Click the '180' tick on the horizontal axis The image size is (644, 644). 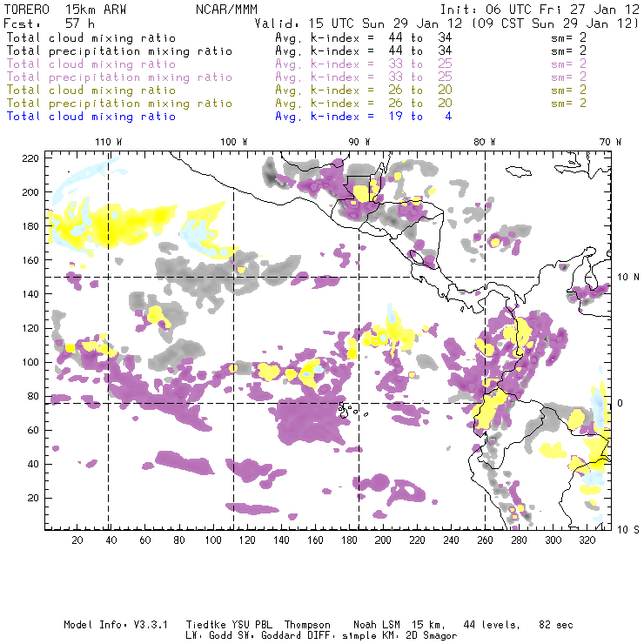click(349, 540)
